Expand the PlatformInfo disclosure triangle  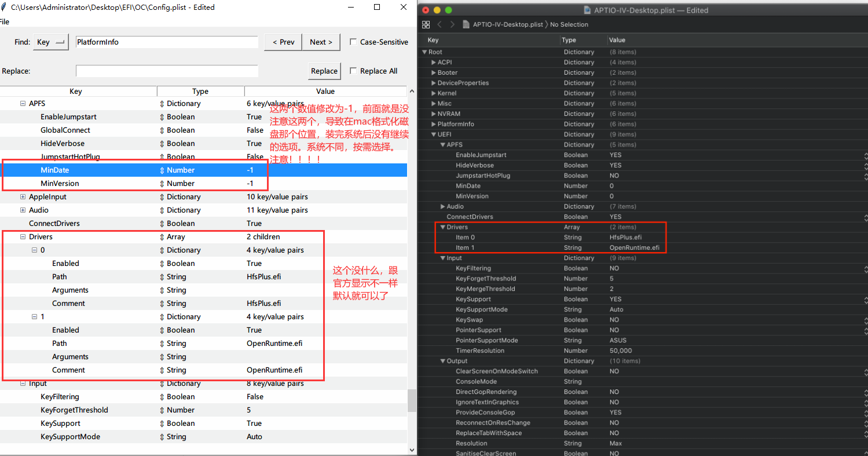[433, 124]
